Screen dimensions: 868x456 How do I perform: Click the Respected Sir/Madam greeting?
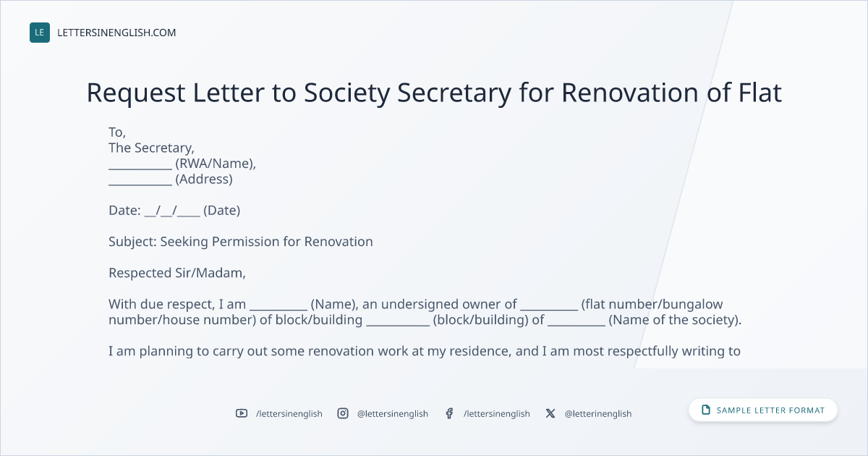(177, 273)
